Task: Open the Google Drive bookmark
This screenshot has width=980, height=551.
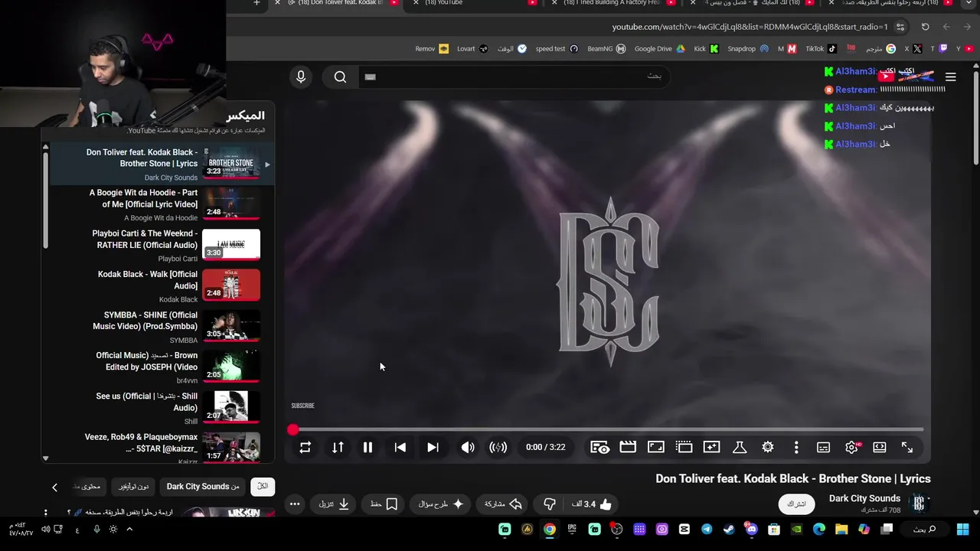Action: click(x=659, y=49)
